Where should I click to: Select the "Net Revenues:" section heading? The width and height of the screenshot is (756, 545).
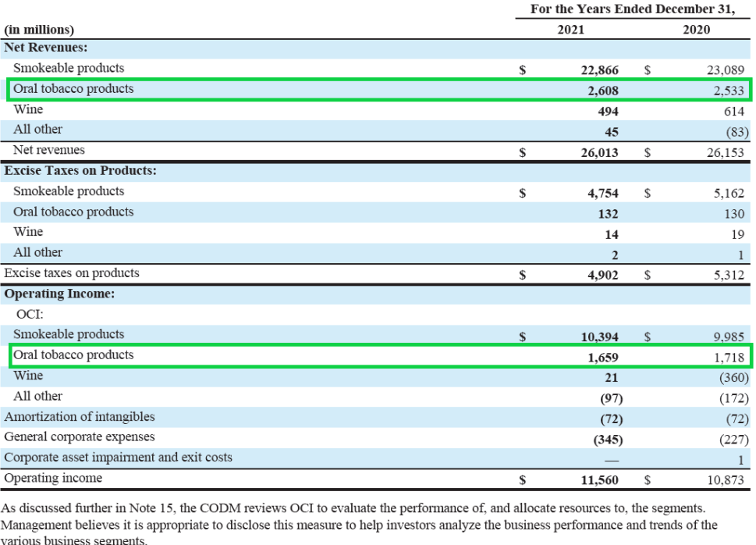tap(46, 48)
